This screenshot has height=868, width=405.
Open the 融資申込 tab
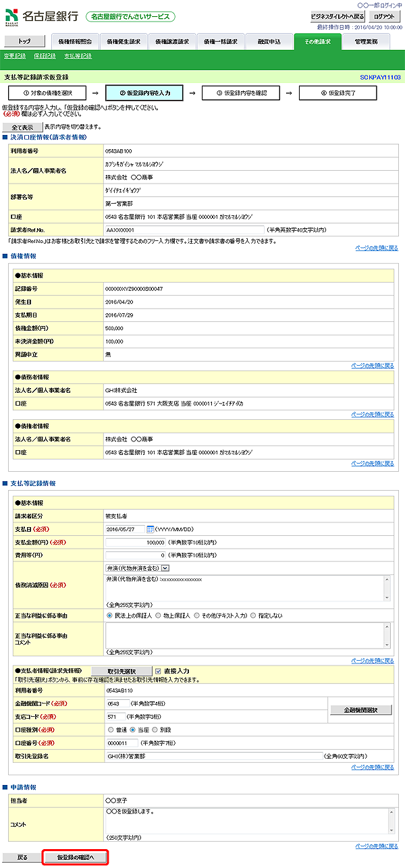click(x=269, y=42)
